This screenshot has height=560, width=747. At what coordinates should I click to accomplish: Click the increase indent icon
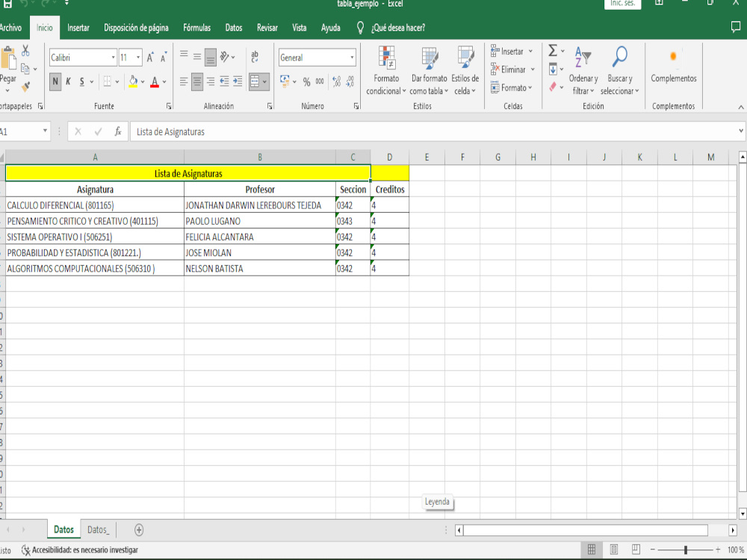238,81
